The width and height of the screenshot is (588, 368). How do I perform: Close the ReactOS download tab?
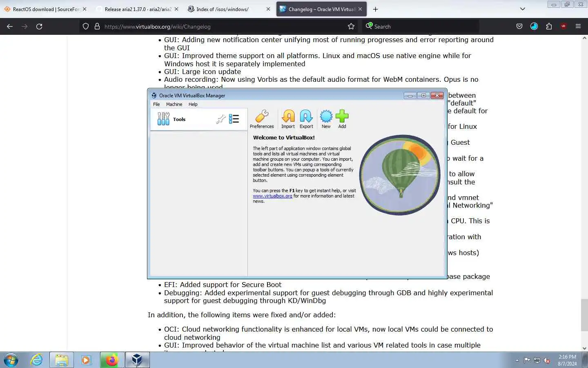point(85,9)
